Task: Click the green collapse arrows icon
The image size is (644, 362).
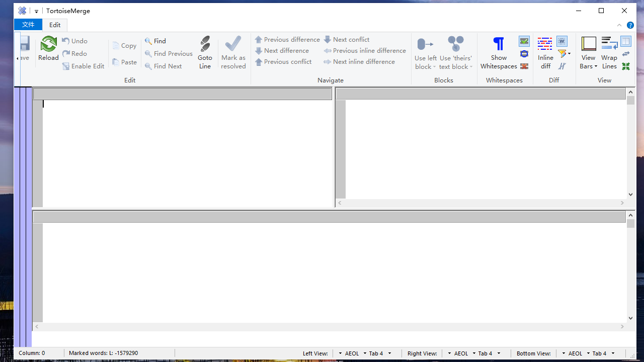Action: point(626,66)
